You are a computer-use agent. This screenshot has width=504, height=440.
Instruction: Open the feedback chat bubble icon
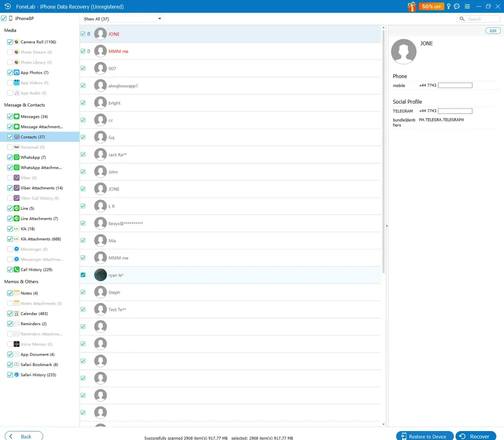pyautogui.click(x=457, y=7)
